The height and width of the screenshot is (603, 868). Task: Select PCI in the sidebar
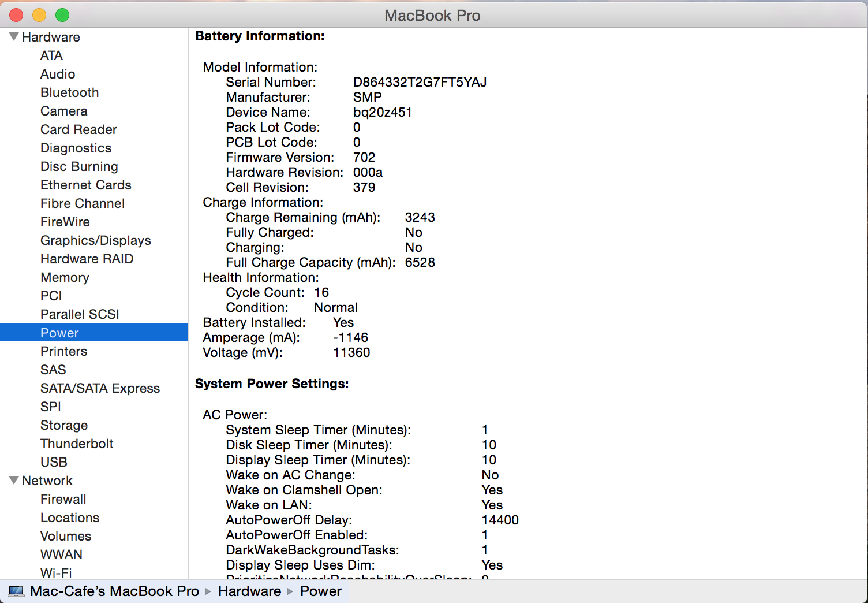point(51,296)
